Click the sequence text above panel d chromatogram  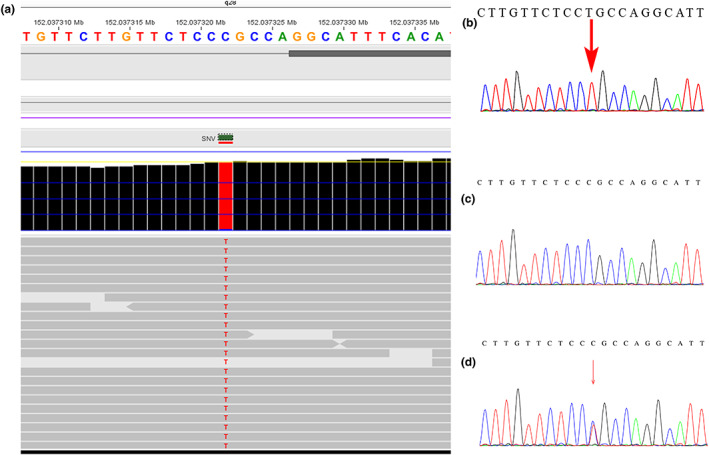pyautogui.click(x=592, y=343)
